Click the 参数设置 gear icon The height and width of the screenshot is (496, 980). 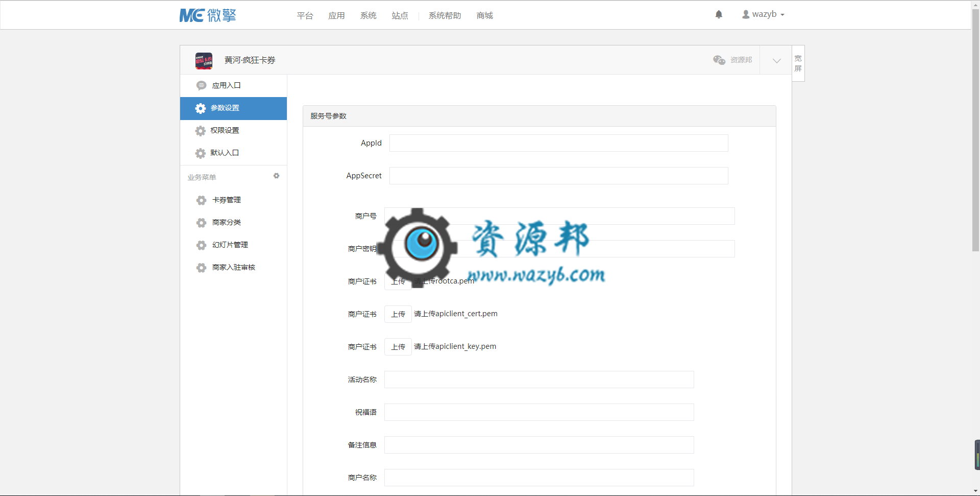click(x=200, y=108)
